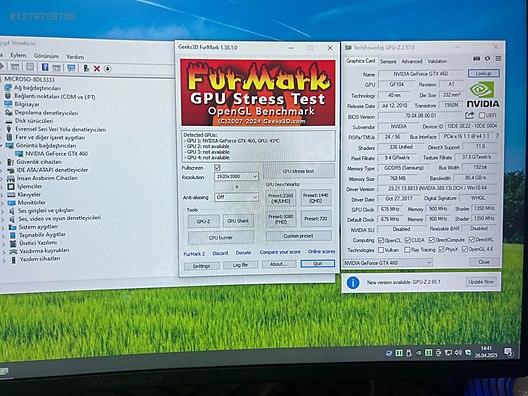Expand the Monitörler tree node
Image resolution: width=528 pixels, height=396 pixels.
tap(3, 203)
